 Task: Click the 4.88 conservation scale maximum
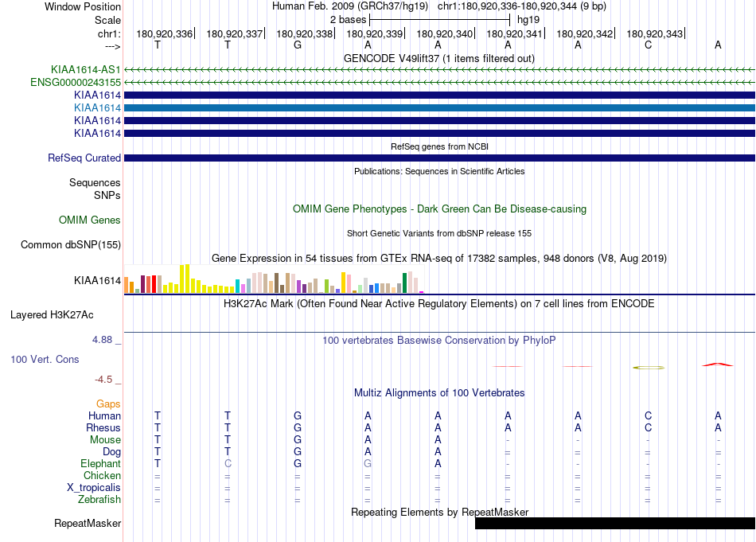point(102,340)
